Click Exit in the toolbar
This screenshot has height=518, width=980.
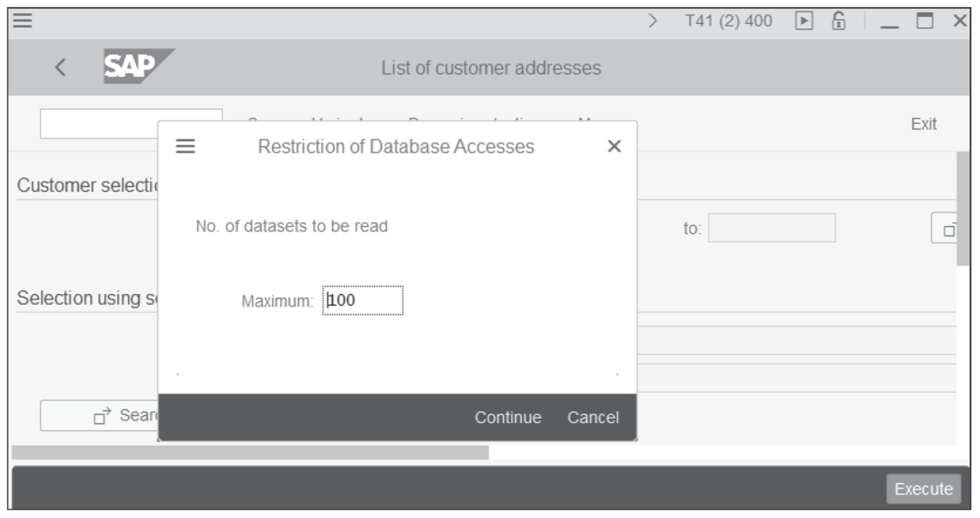(x=924, y=124)
